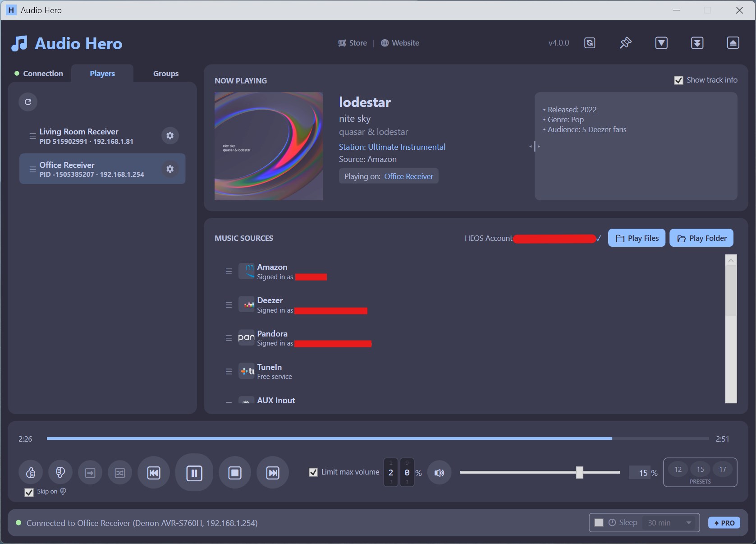The image size is (756, 544).
Task: Toggle the Skip on thumbs-down checkbox
Action: (x=29, y=492)
